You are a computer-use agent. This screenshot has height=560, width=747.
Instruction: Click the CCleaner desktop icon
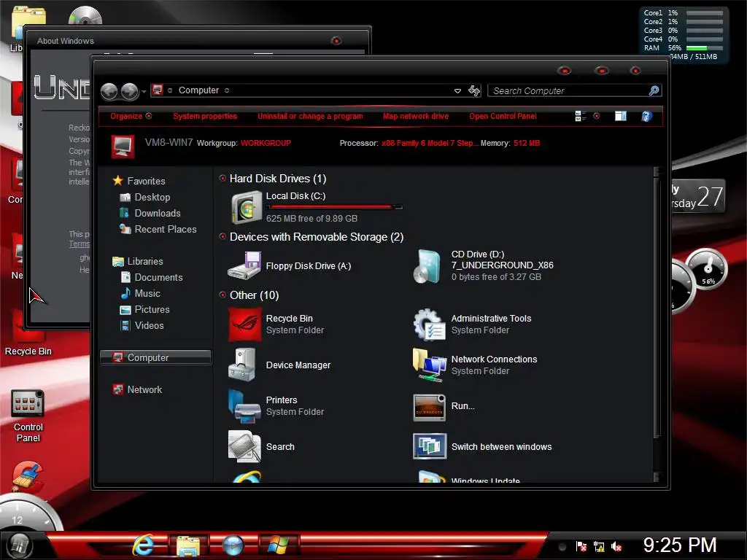tap(28, 475)
